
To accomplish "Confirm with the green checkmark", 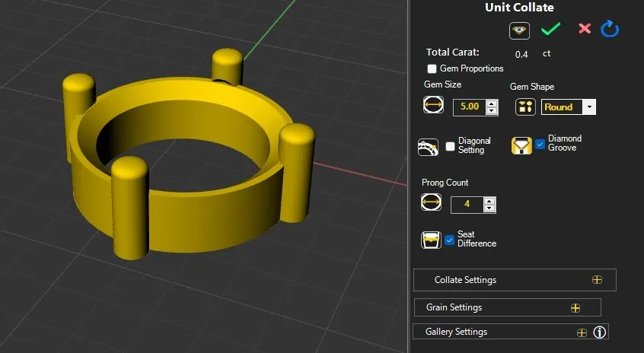I will (550, 29).
